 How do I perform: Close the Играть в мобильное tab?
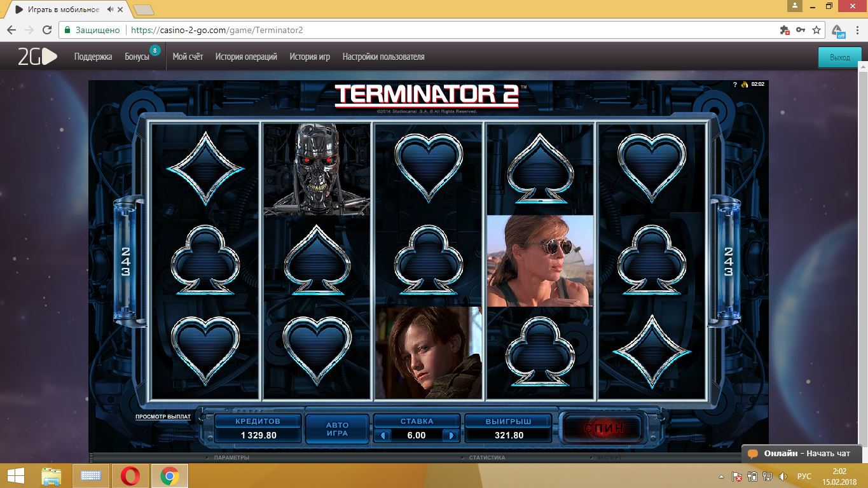121,10
